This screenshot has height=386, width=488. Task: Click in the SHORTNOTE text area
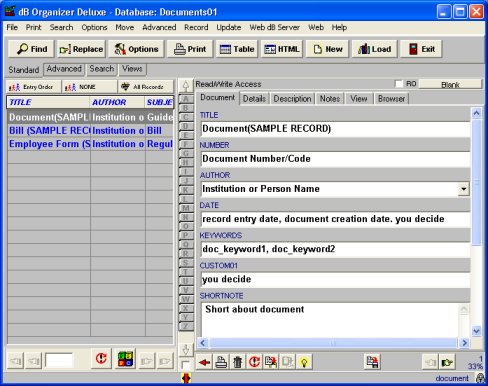330,319
